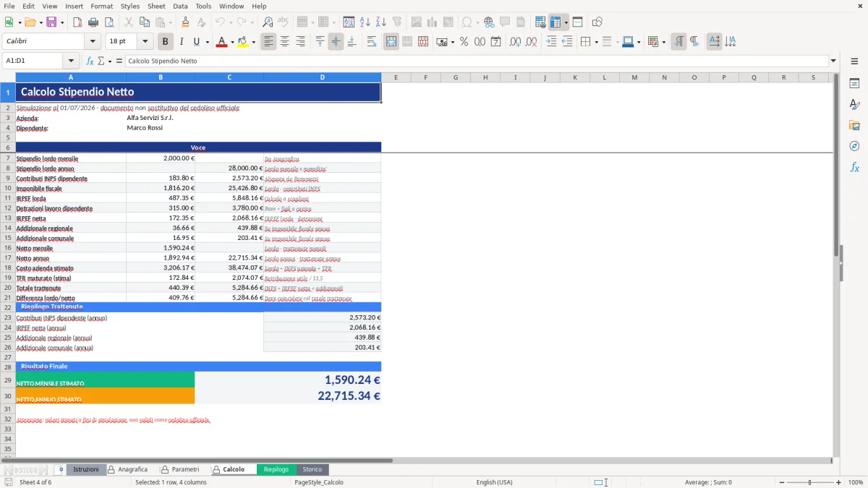868x488 pixels.
Task: Open the Data menu
Action: coord(180,6)
